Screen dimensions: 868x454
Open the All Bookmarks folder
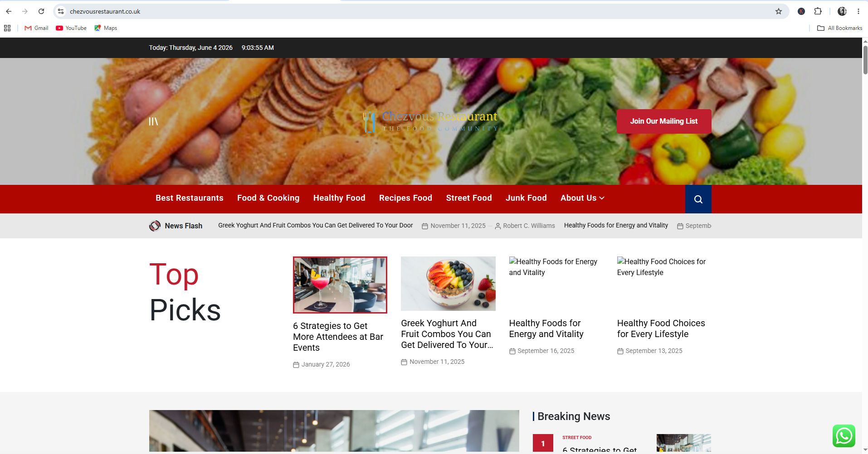pyautogui.click(x=839, y=28)
